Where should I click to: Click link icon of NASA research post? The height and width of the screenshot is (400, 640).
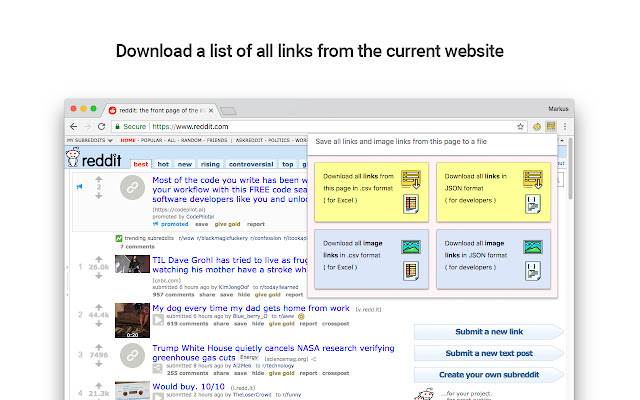(132, 356)
